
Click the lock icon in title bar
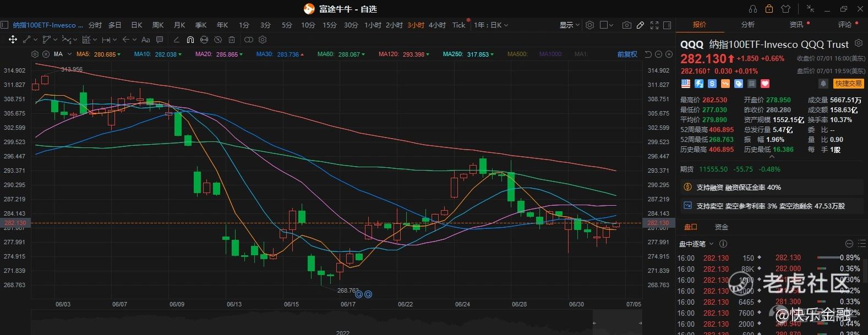click(769, 9)
